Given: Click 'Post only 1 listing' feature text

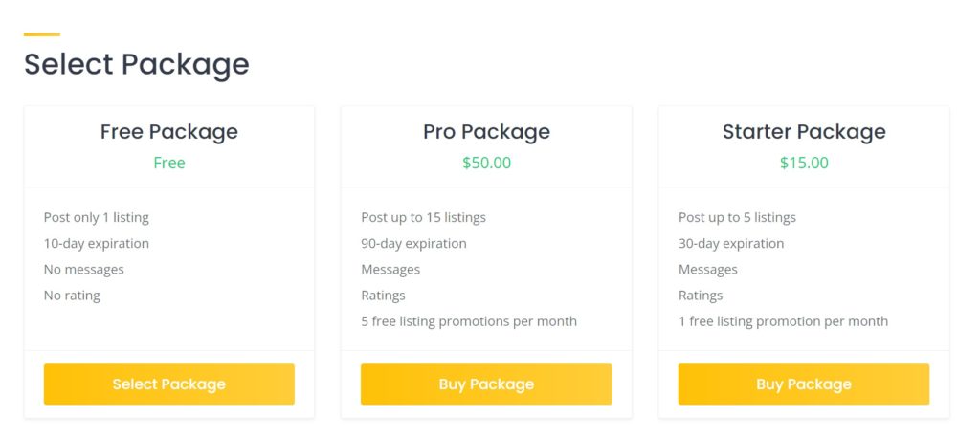Looking at the screenshot, I should tap(97, 217).
